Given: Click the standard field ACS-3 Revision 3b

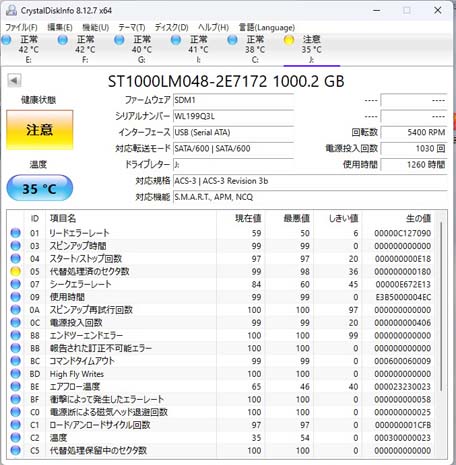Looking at the screenshot, I should point(310,181).
